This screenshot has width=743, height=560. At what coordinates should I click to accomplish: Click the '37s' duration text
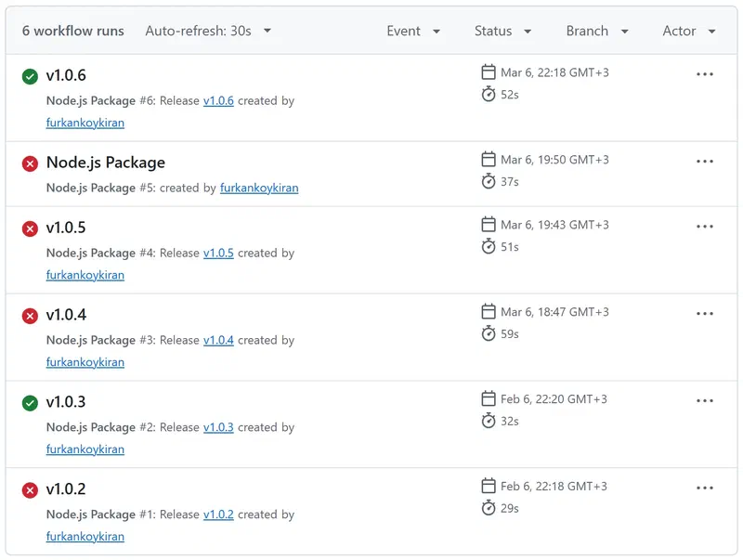click(x=510, y=182)
